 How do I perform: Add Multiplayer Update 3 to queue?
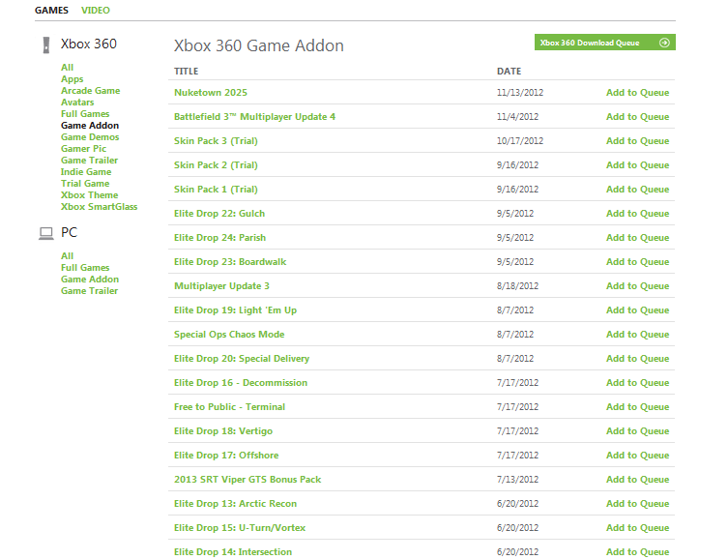[637, 285]
